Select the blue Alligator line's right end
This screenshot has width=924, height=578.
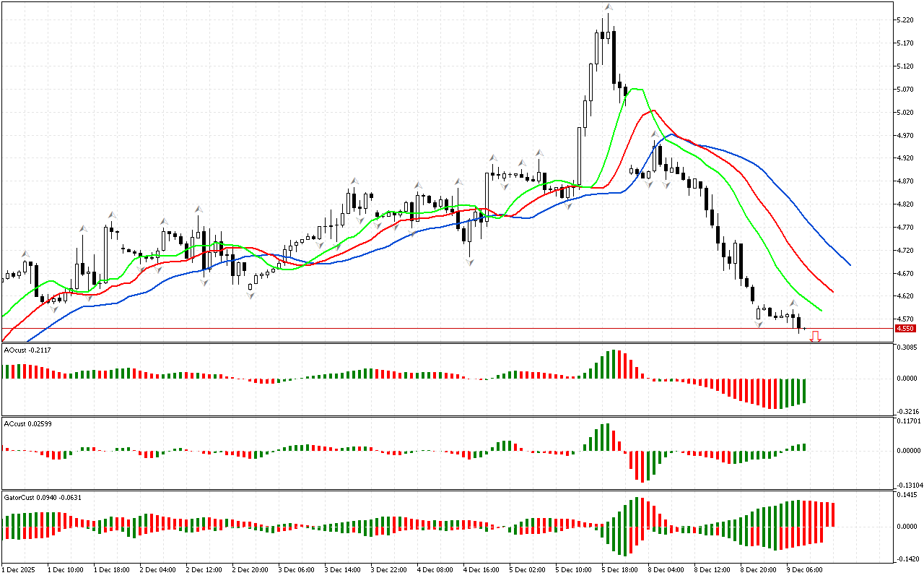click(x=849, y=264)
